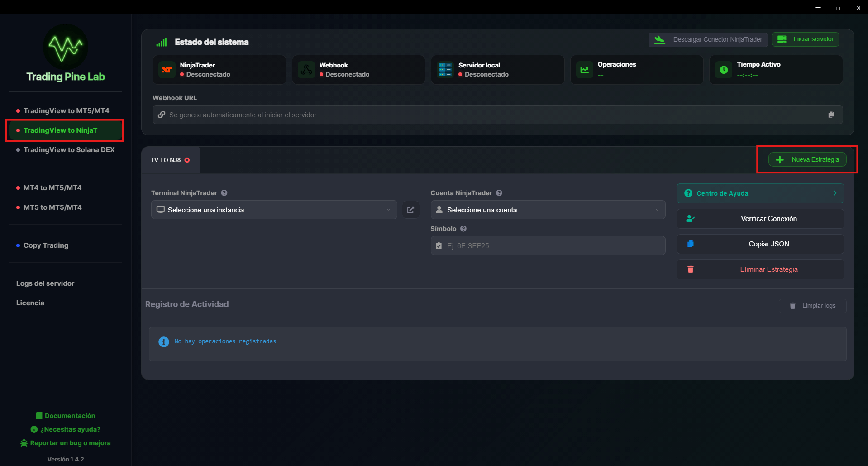
Task: Copy the Webhook URL using the clipboard icon
Action: [831, 115]
